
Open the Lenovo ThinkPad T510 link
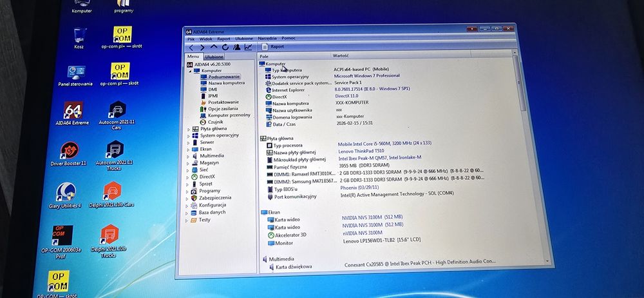[361, 151]
